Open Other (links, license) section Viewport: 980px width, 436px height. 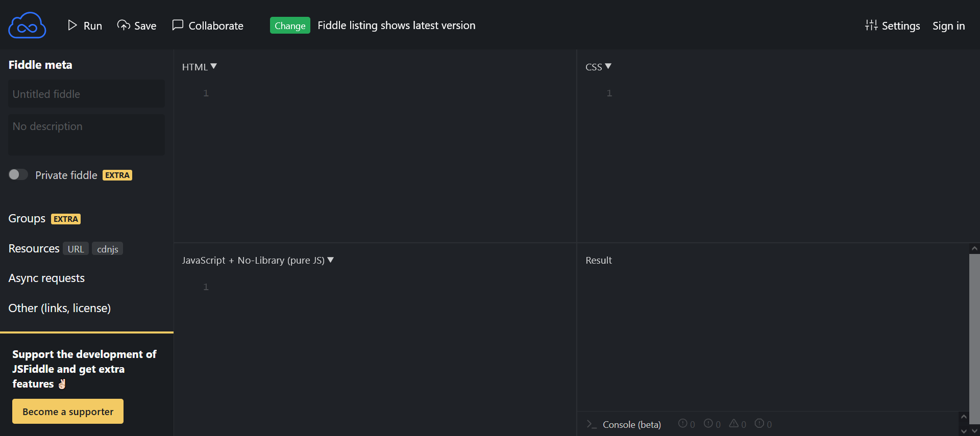tap(59, 308)
